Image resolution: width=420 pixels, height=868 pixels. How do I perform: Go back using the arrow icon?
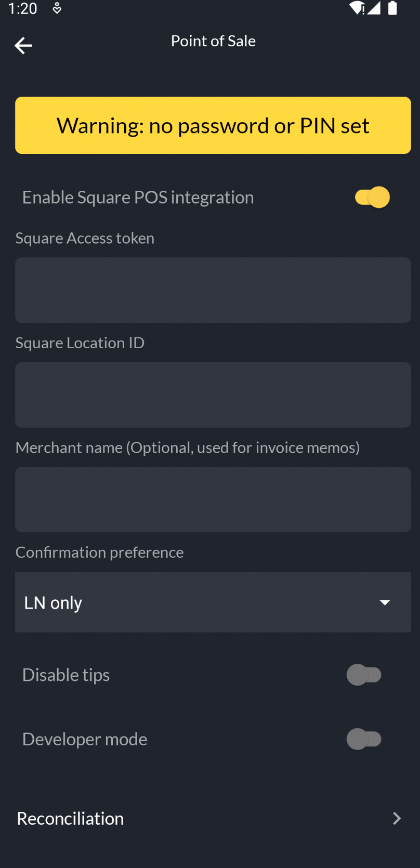(23, 46)
